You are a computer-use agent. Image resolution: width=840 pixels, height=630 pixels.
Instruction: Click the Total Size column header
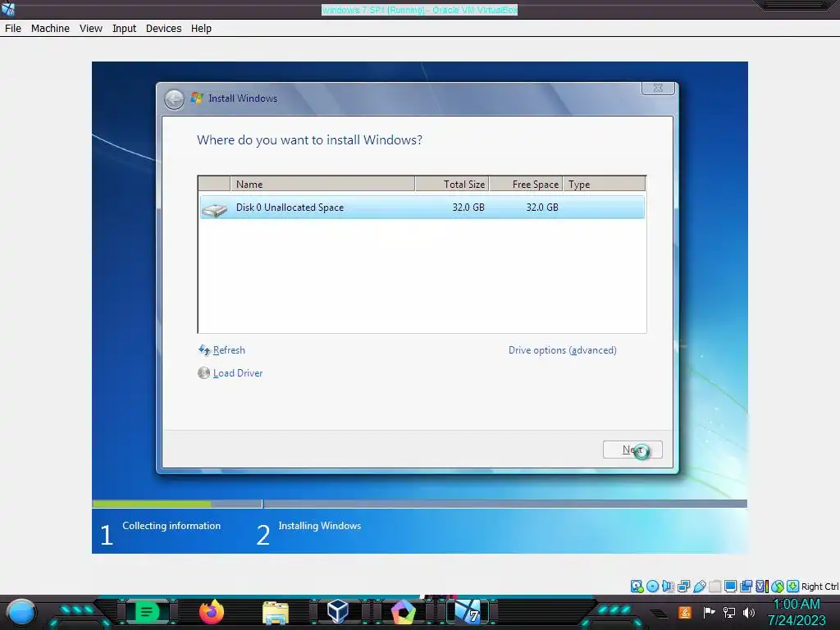tap(452, 184)
